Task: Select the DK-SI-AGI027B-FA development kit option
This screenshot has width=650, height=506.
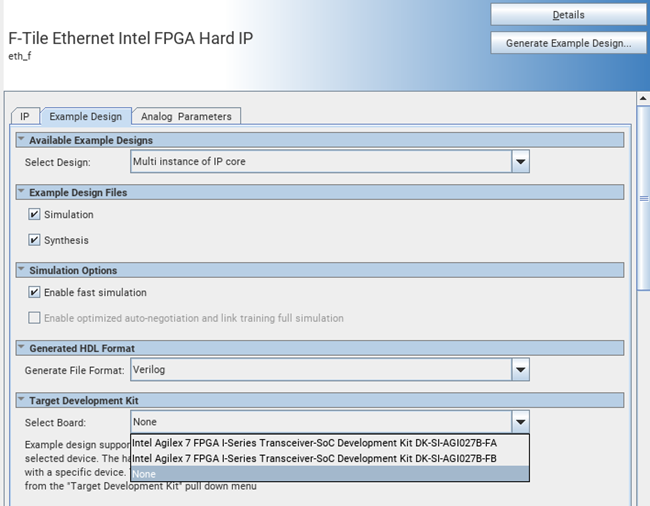Action: click(314, 443)
